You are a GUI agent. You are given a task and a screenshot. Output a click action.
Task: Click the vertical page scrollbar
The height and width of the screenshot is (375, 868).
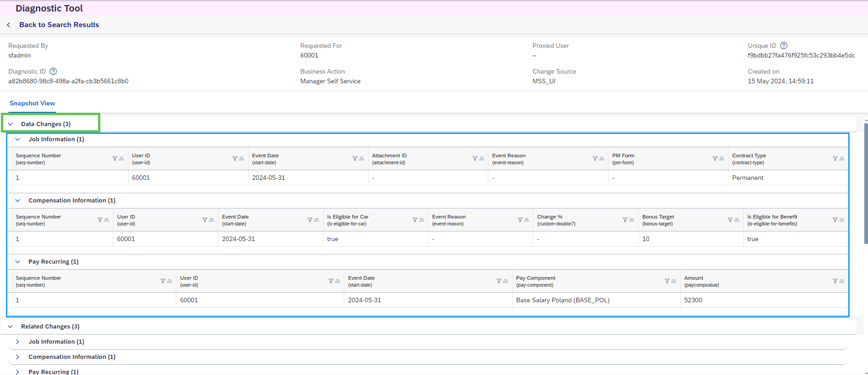point(866,184)
